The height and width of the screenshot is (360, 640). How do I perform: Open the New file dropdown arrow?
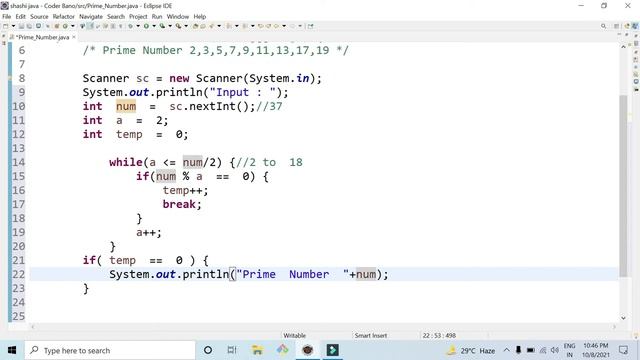pyautogui.click(x=13, y=26)
